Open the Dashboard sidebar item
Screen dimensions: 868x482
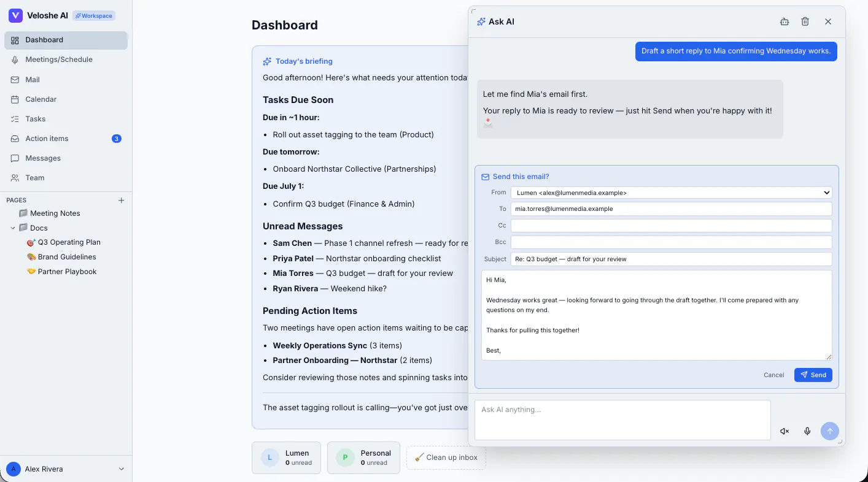pos(66,40)
